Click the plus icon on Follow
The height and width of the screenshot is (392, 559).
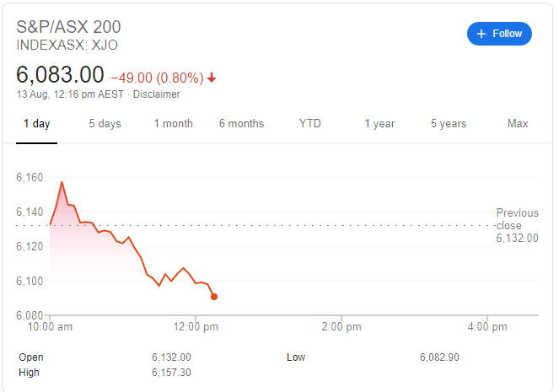click(x=481, y=34)
